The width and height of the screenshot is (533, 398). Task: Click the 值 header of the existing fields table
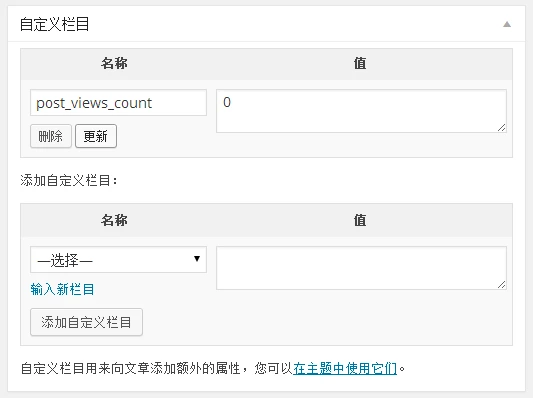point(360,64)
